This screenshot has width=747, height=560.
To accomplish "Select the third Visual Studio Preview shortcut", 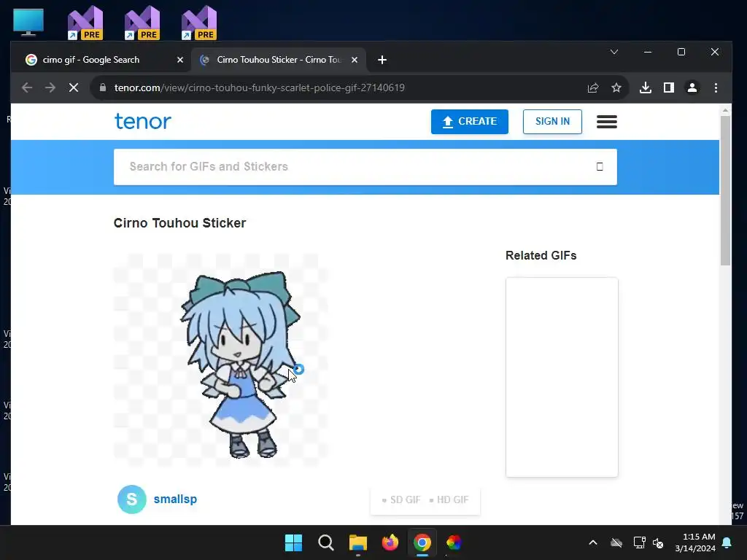I will click(x=199, y=23).
